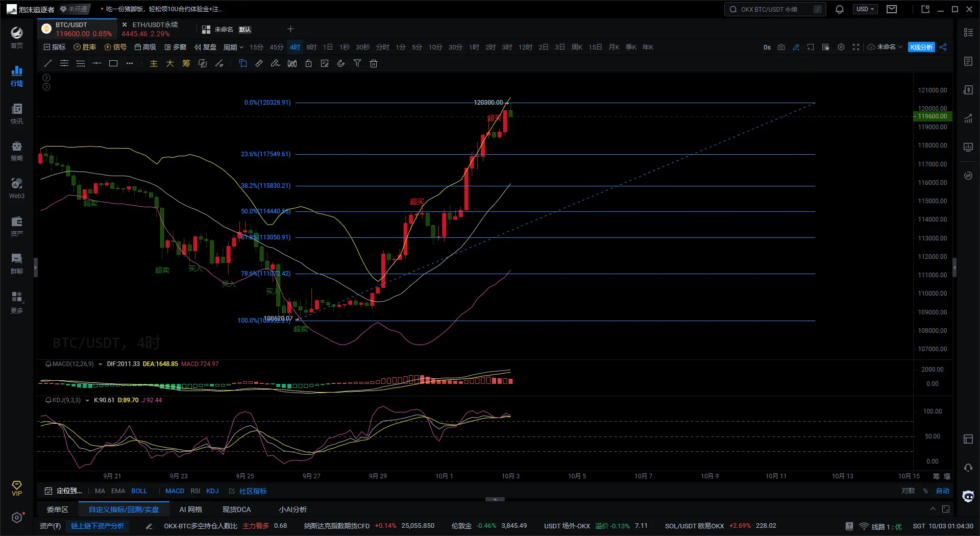This screenshot has height=536, width=980.
Task: Open the MACD(12,26,9) settings dropdown arrow
Action: [100, 364]
